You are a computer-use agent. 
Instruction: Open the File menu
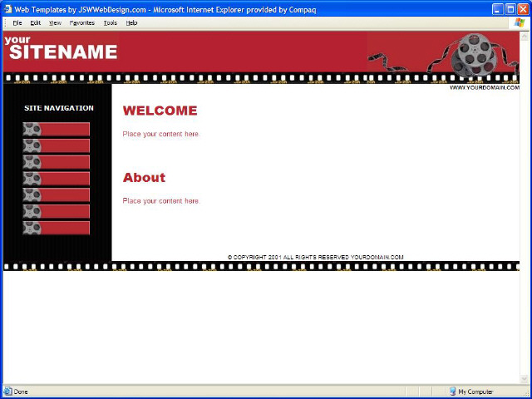[x=17, y=23]
